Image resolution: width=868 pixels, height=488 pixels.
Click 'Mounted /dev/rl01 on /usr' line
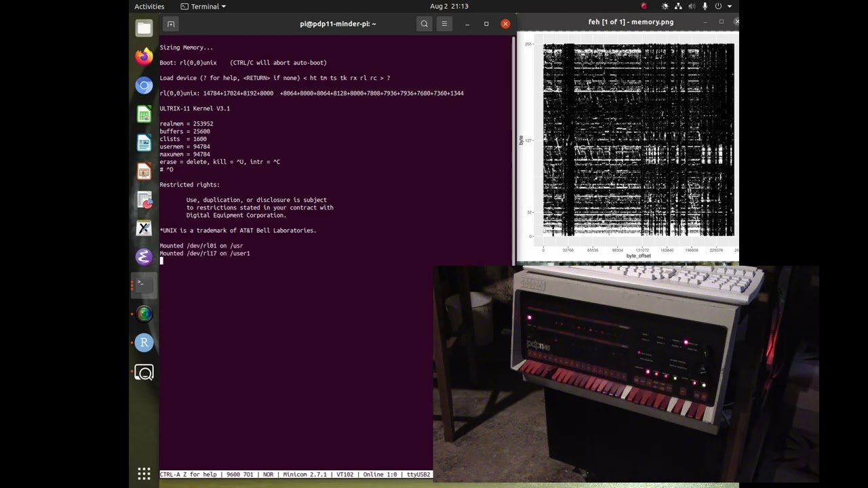coord(201,246)
